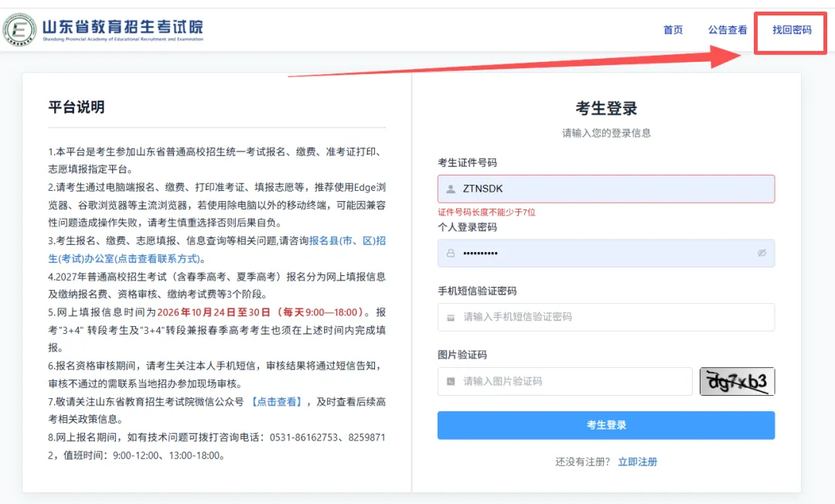Click the 平台说明 heading text
835x504 pixels.
pos(76,107)
